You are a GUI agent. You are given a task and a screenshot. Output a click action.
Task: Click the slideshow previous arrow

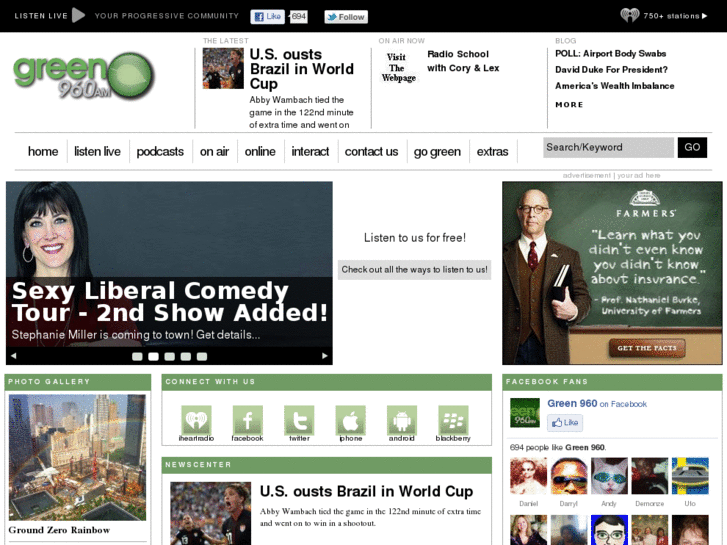13,356
